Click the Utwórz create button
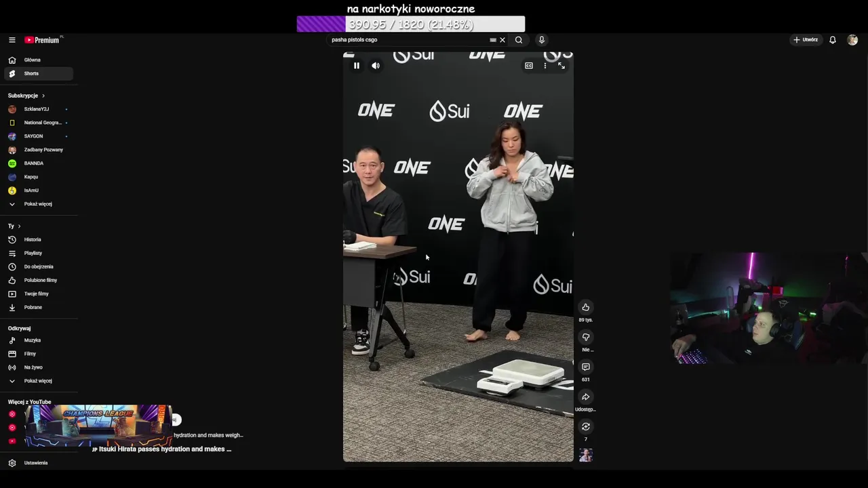This screenshot has width=868, height=488. click(x=806, y=40)
